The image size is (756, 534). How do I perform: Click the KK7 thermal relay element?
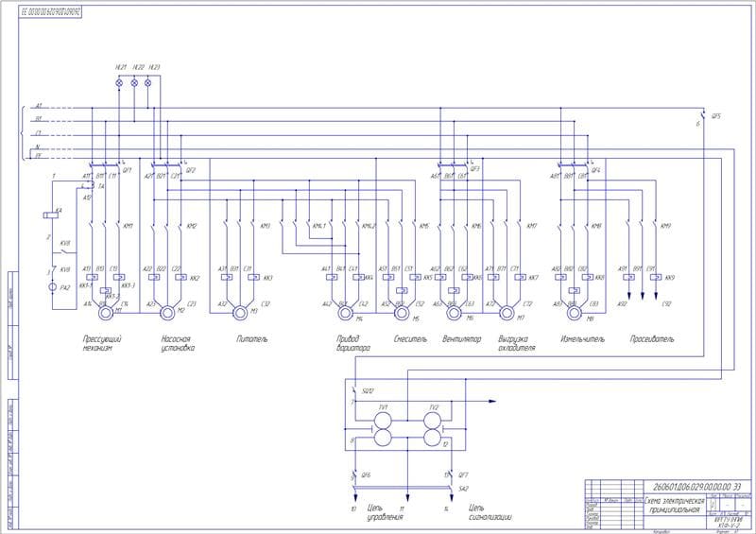tap(520, 277)
